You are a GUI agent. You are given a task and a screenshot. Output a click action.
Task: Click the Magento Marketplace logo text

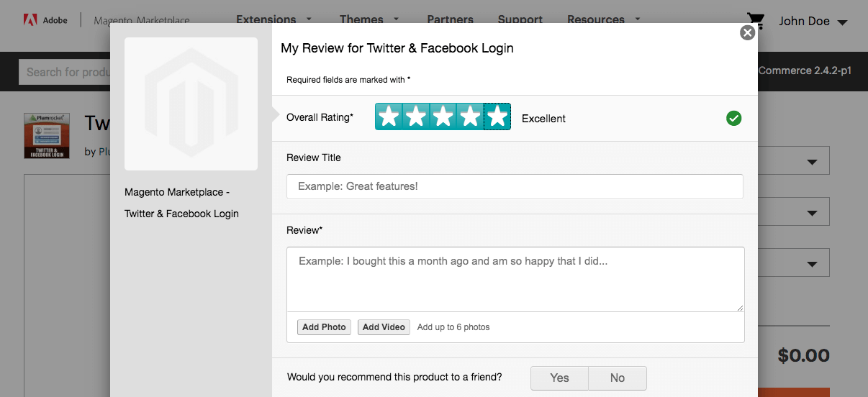point(142,21)
